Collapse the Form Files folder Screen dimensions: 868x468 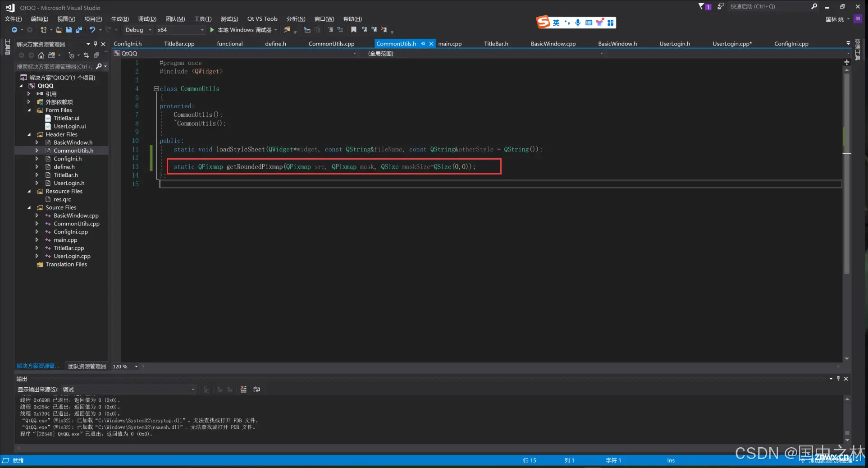click(x=29, y=110)
